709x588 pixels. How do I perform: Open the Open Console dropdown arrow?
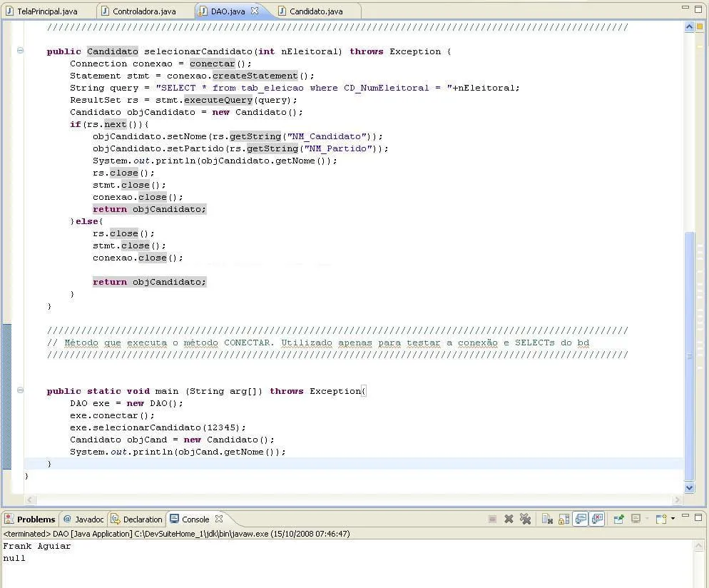(673, 519)
